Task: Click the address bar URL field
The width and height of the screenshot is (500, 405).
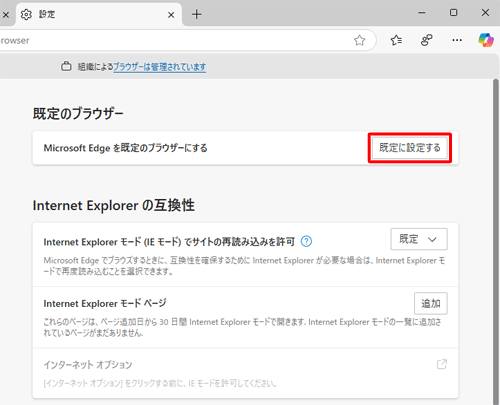Action: (187, 40)
